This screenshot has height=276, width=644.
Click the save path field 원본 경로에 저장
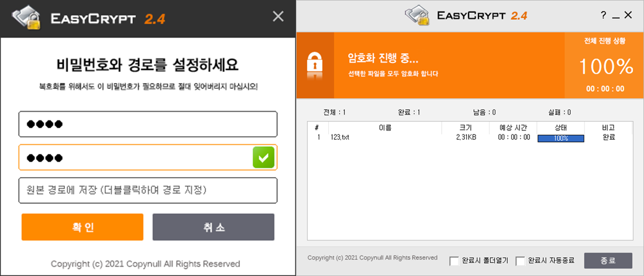pos(148,190)
